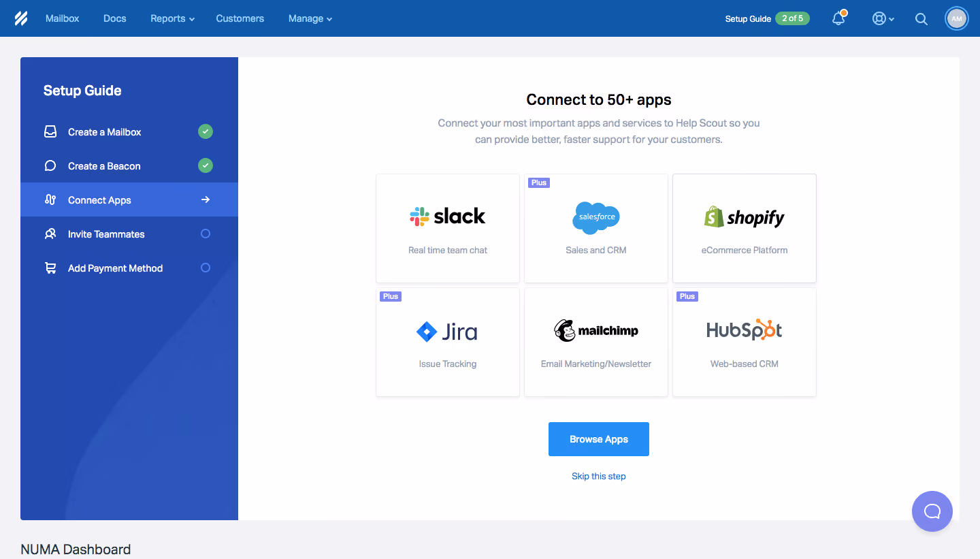This screenshot has height=559, width=980.
Task: Open the AM user avatar menu
Action: (957, 19)
